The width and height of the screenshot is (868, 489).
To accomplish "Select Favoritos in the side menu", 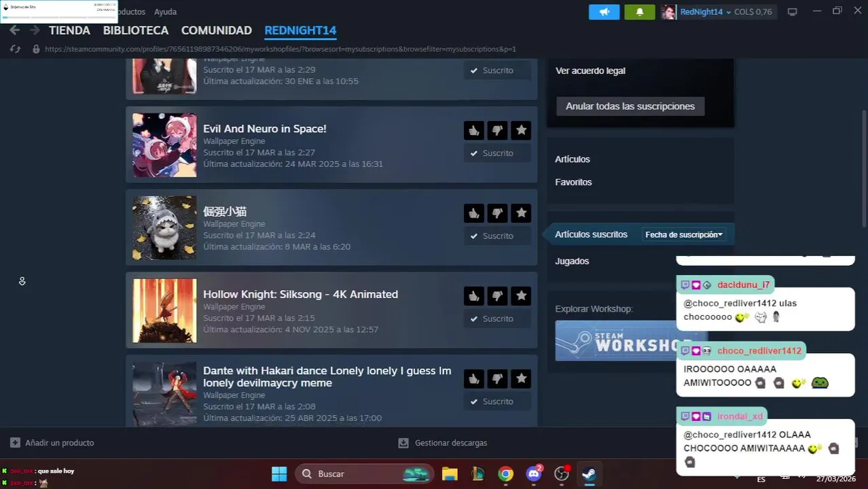I will click(x=573, y=182).
